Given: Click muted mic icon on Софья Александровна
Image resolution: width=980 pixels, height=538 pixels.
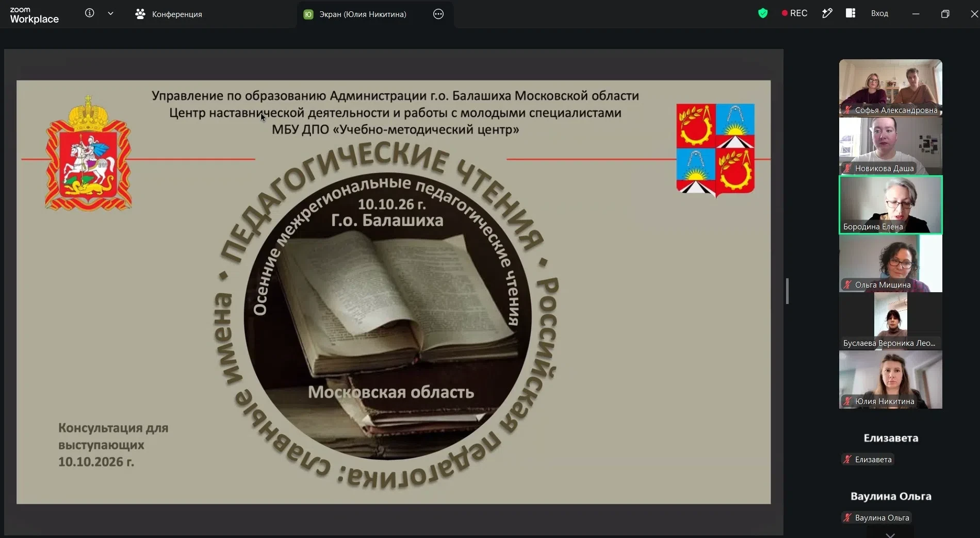Looking at the screenshot, I should [847, 110].
